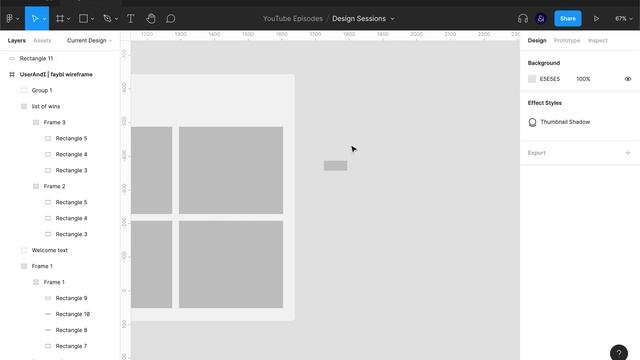
Task: Select the Welcome text layer name
Action: (x=50, y=250)
